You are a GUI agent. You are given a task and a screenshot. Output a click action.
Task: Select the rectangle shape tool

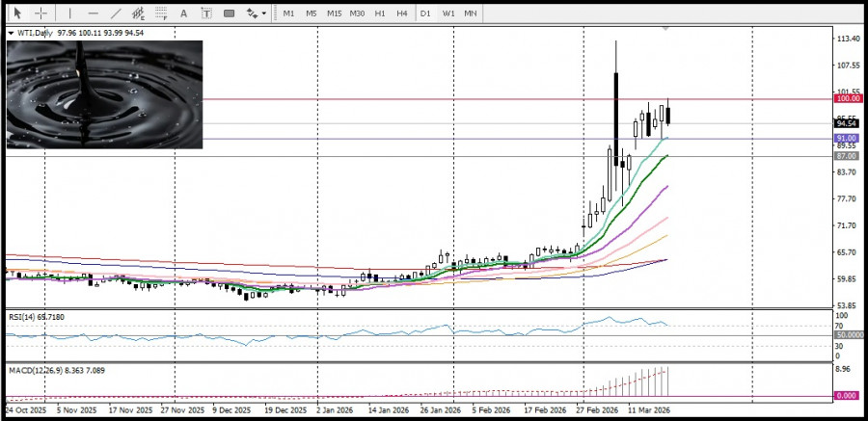click(x=229, y=13)
